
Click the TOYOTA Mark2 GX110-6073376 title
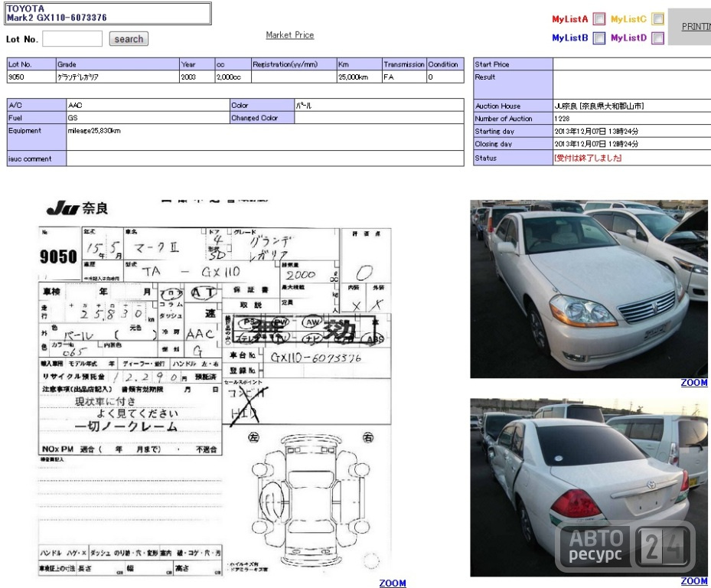pos(57,13)
